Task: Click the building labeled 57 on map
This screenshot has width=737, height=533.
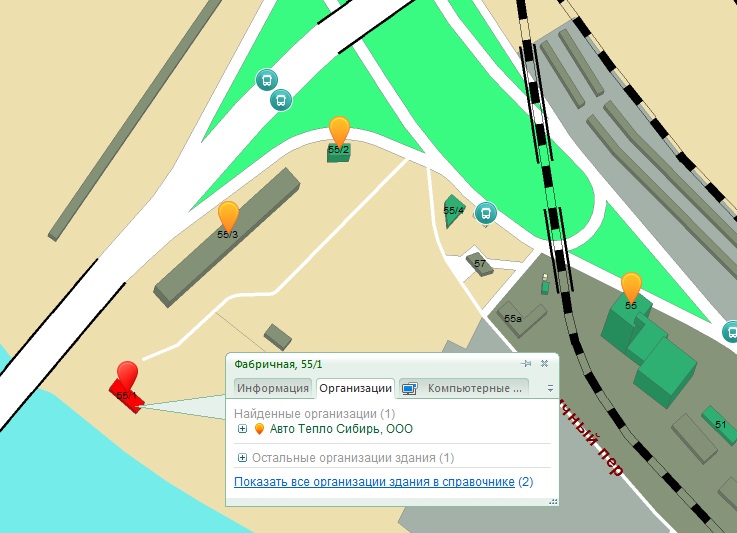Action: point(480,264)
